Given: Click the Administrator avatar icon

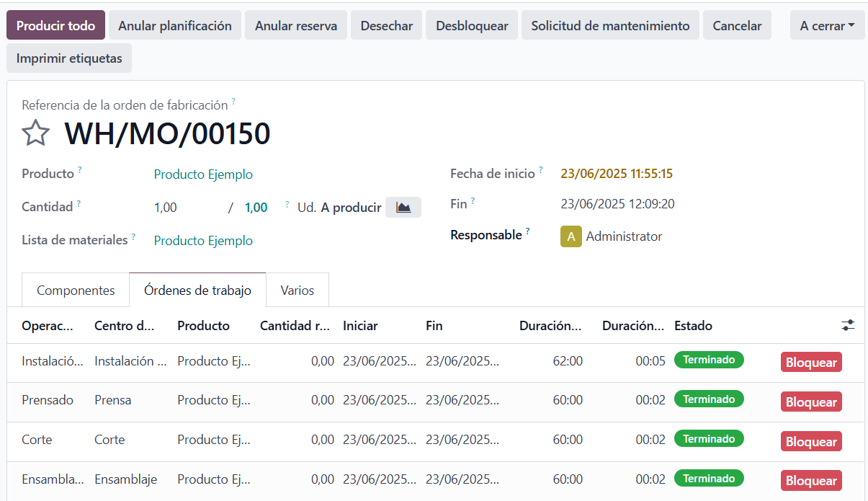Looking at the screenshot, I should click(571, 236).
